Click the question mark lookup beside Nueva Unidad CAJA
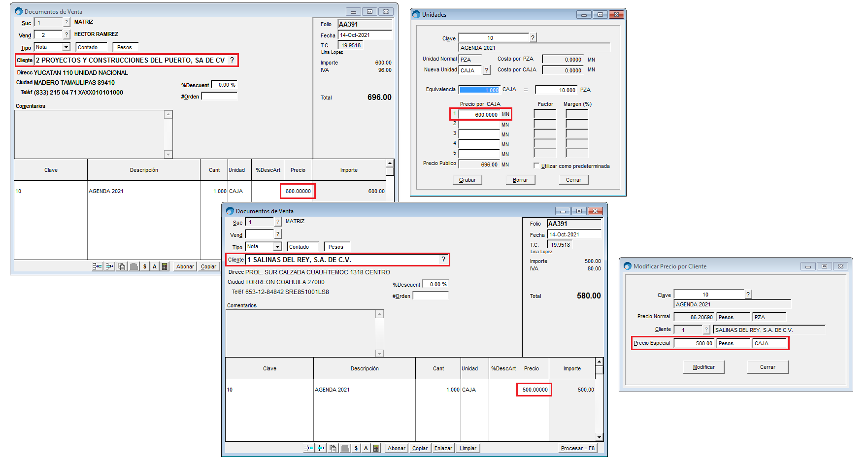 487,70
